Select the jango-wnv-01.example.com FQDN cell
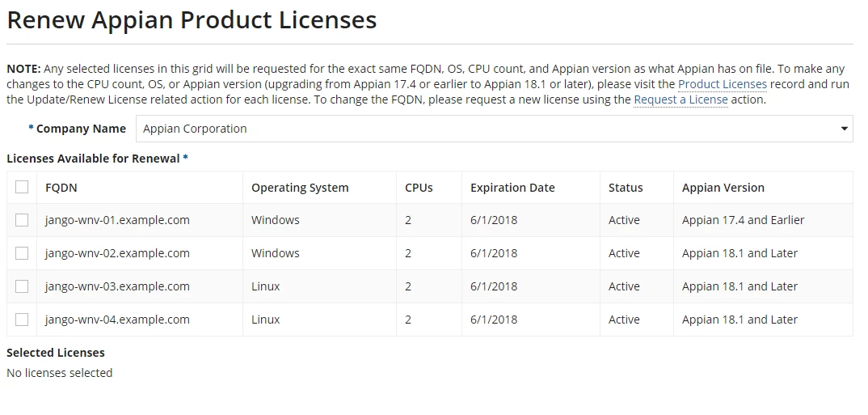The image size is (868, 415). pyautogui.click(x=117, y=220)
